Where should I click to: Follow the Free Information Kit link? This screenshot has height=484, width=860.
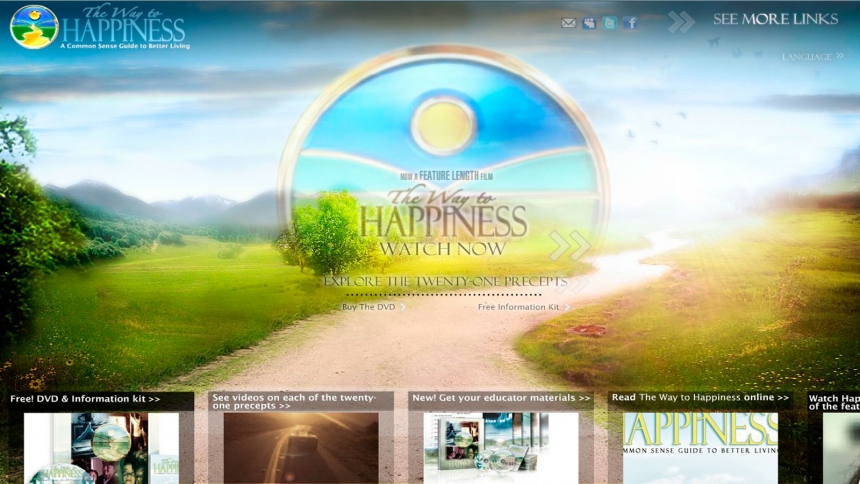click(x=518, y=307)
